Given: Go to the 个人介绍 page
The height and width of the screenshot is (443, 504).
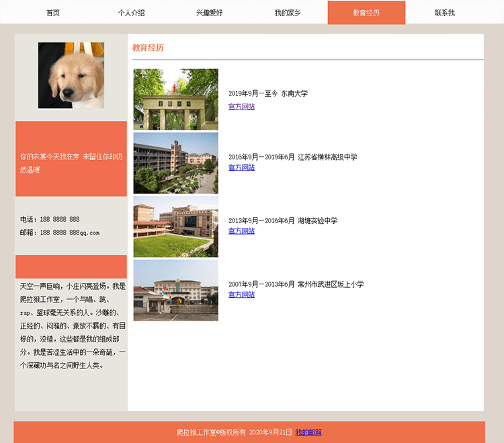Looking at the screenshot, I should point(131,13).
